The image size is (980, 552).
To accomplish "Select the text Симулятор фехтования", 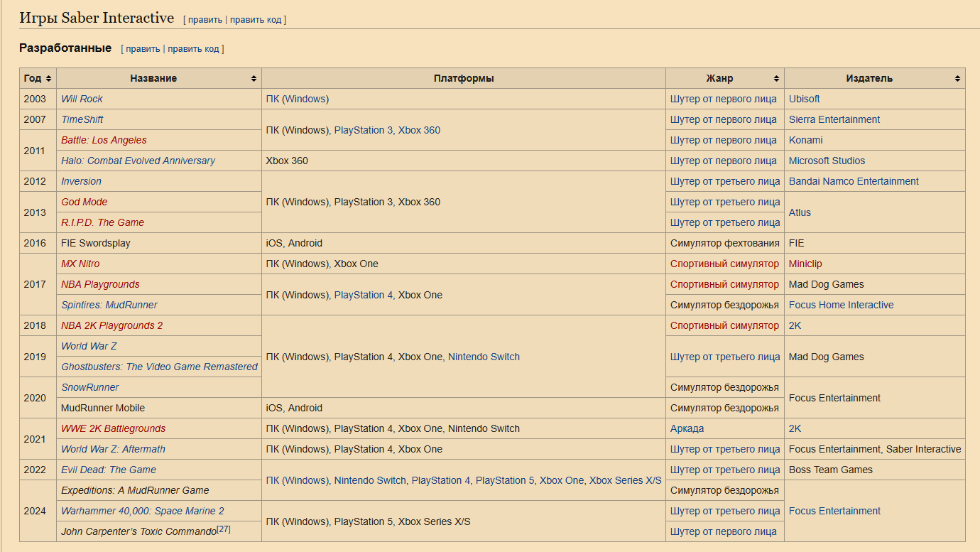I will (725, 243).
